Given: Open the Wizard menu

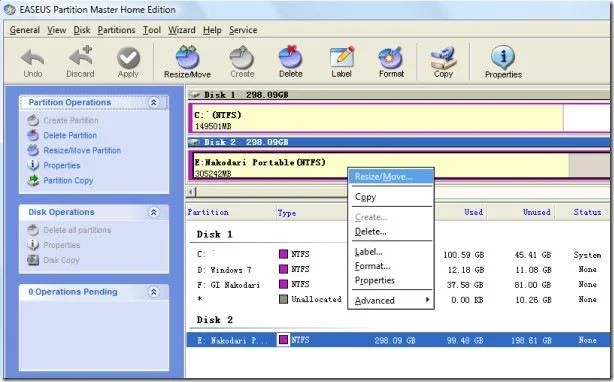Looking at the screenshot, I should 182,30.
